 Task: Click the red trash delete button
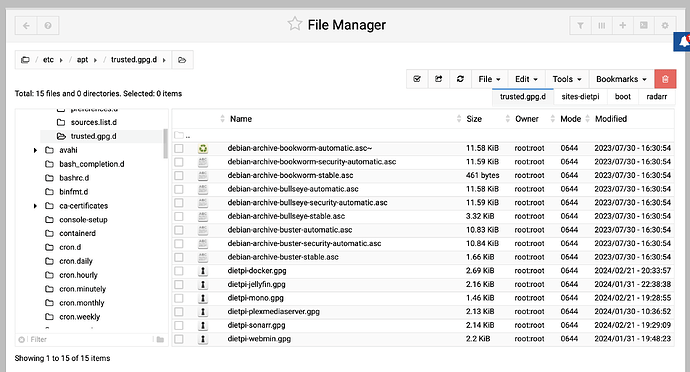(665, 79)
